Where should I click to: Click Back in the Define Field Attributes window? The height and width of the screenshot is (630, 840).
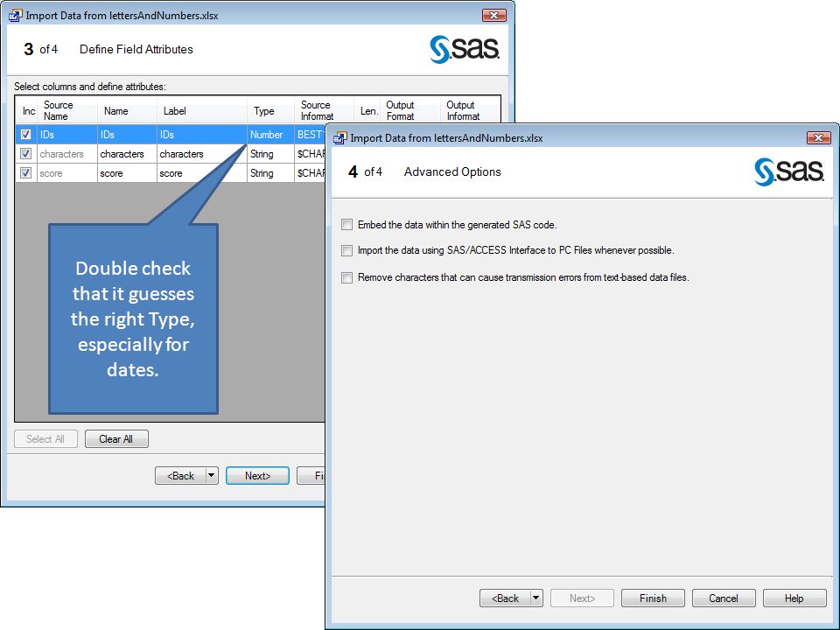click(180, 475)
